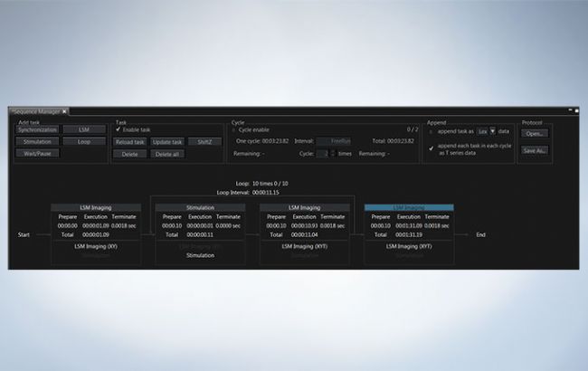Image resolution: width=588 pixels, height=371 pixels.
Task: Close the Sequence Manager tab
Action: tap(65, 111)
